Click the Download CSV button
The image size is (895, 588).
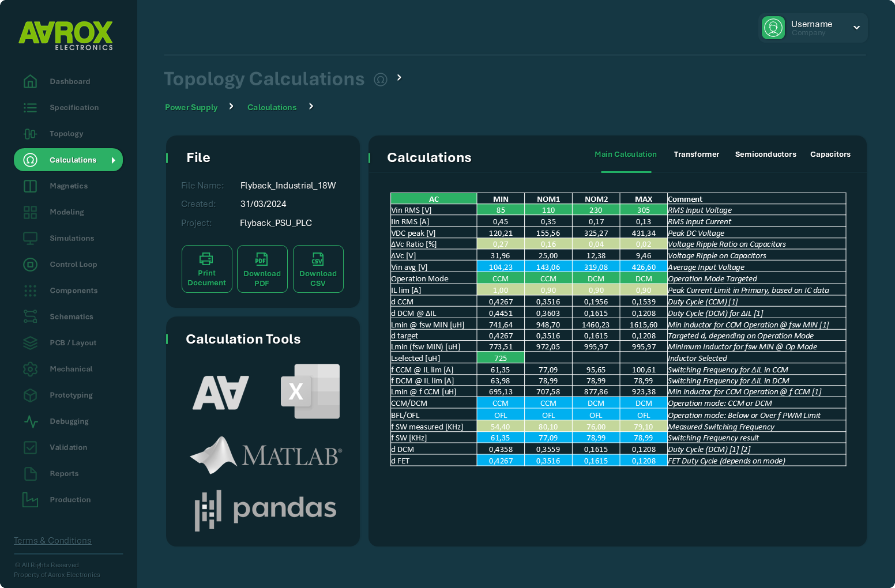pos(318,269)
